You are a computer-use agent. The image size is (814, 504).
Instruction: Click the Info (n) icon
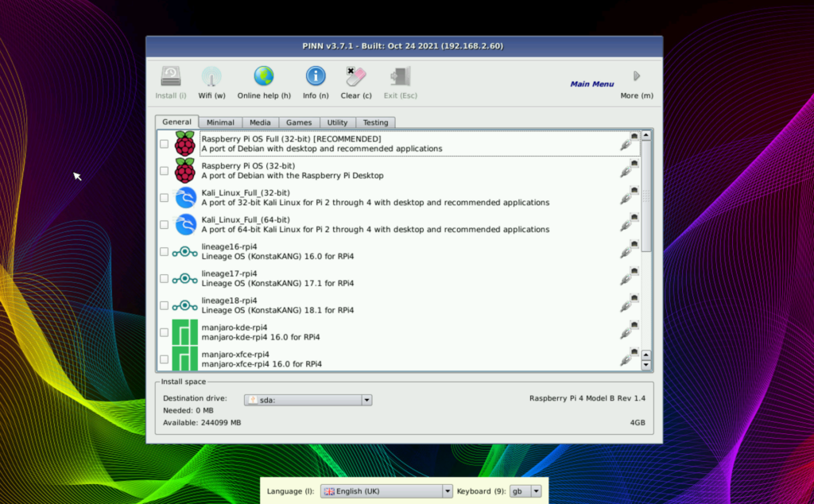(x=315, y=76)
